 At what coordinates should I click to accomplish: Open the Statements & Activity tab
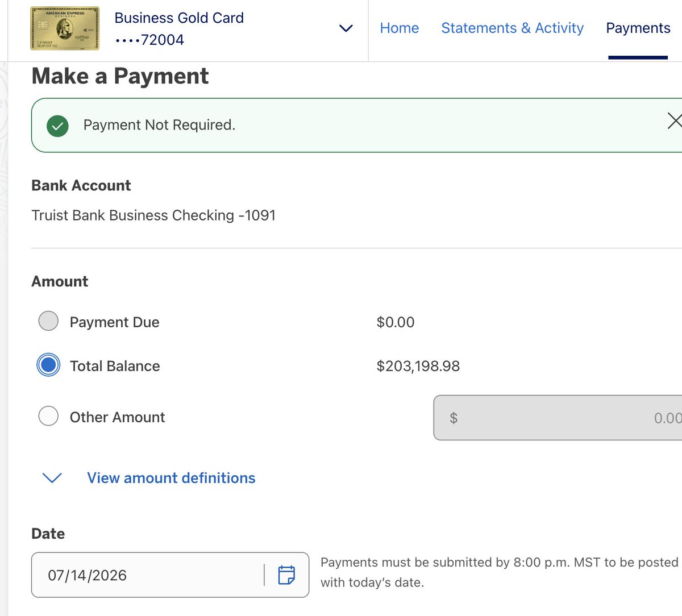tap(512, 28)
